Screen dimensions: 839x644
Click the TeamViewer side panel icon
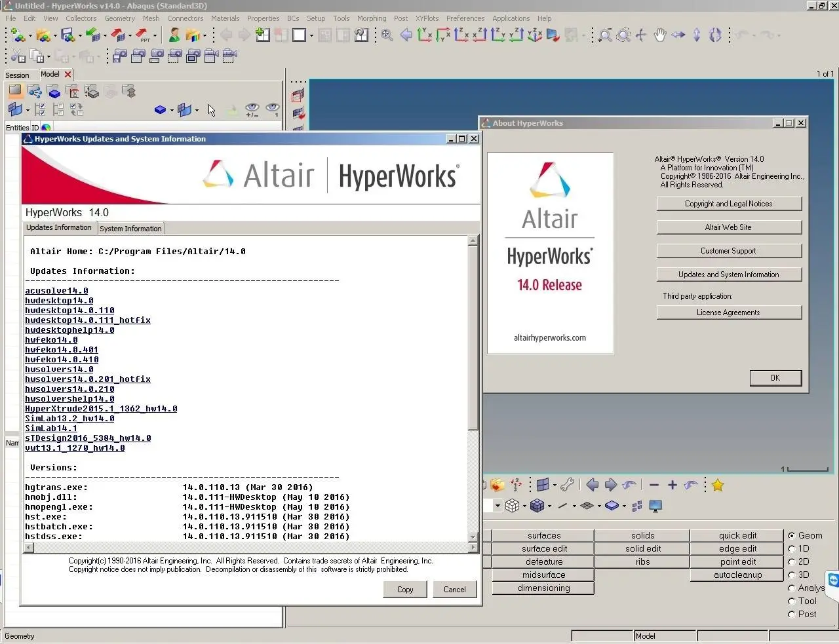(x=833, y=580)
